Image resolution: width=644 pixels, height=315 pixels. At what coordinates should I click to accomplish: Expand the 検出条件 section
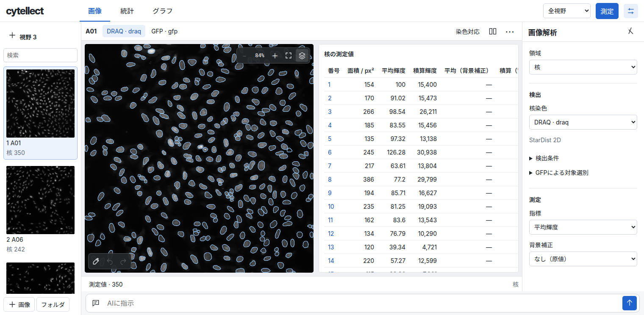(544, 158)
